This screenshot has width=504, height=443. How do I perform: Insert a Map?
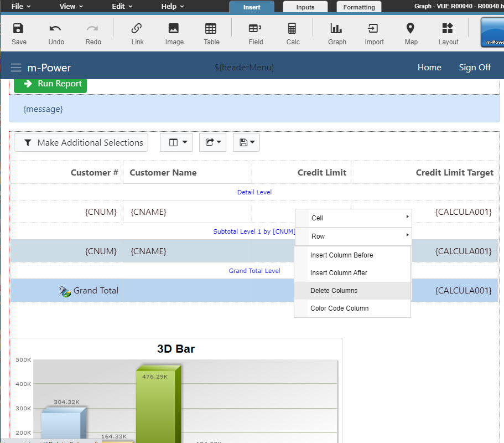(411, 34)
